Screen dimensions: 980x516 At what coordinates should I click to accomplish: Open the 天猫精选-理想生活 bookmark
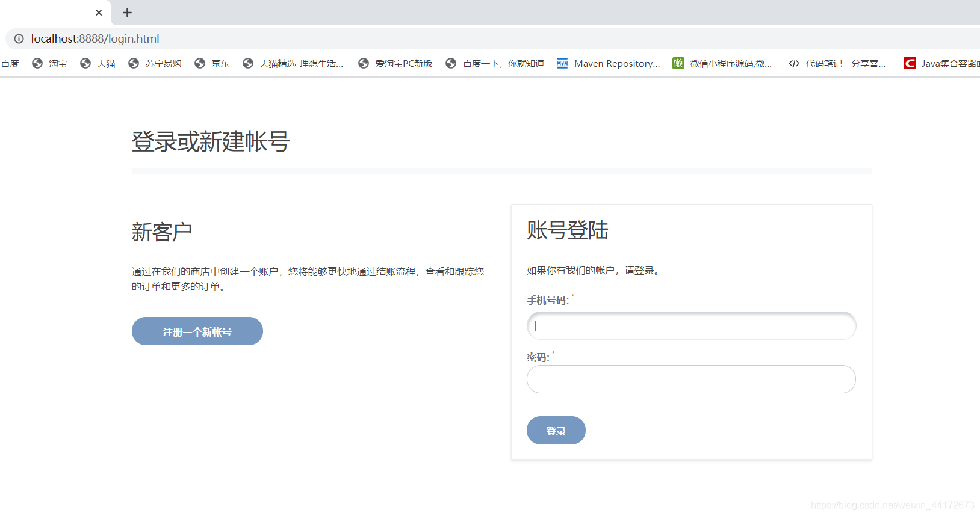(x=293, y=63)
